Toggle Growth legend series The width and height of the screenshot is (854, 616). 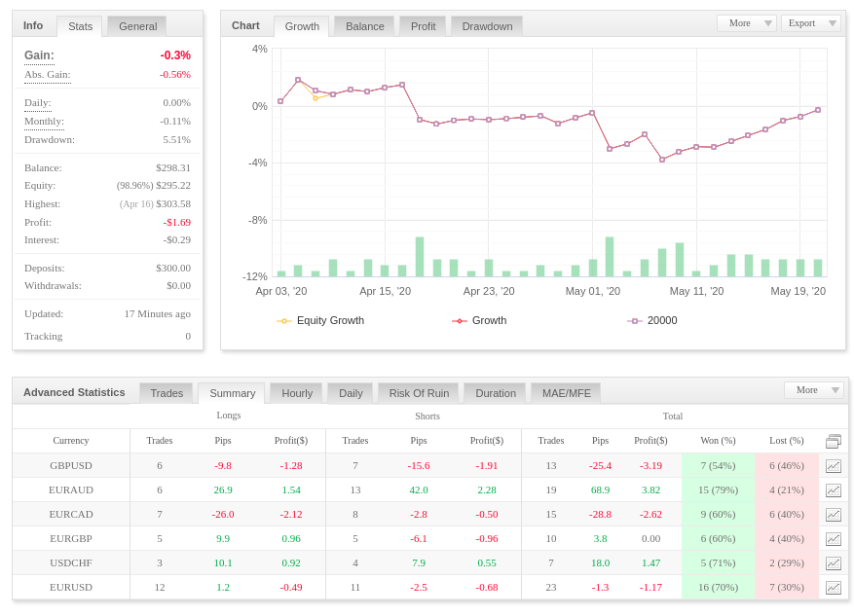point(479,320)
